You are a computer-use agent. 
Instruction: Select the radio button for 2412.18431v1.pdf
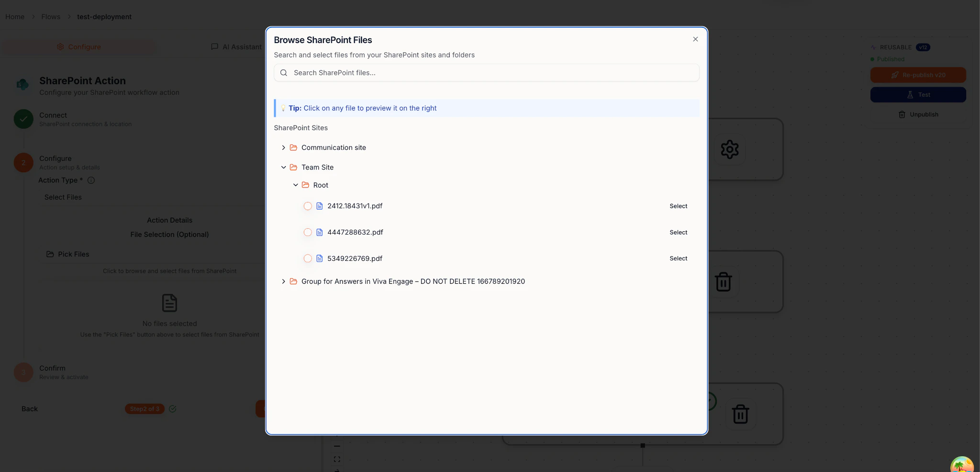pyautogui.click(x=308, y=206)
